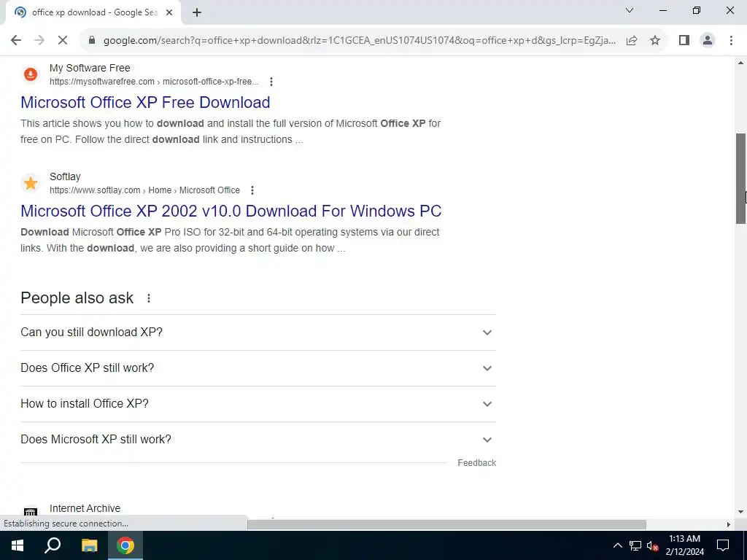Stop loading the page

(63, 40)
